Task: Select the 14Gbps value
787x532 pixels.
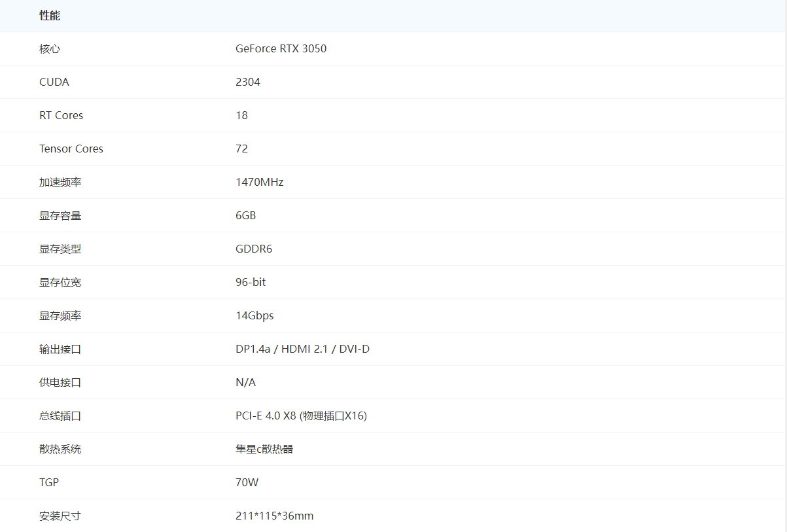Action: 254,316
